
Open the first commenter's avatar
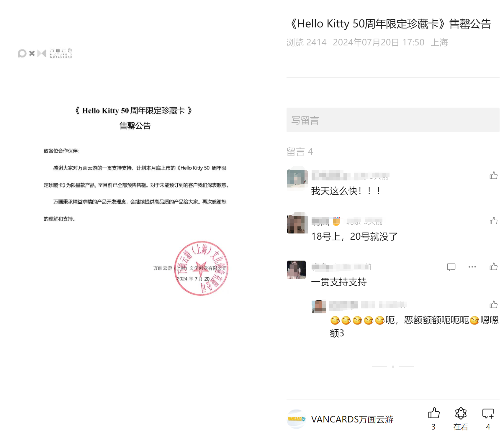pyautogui.click(x=297, y=179)
